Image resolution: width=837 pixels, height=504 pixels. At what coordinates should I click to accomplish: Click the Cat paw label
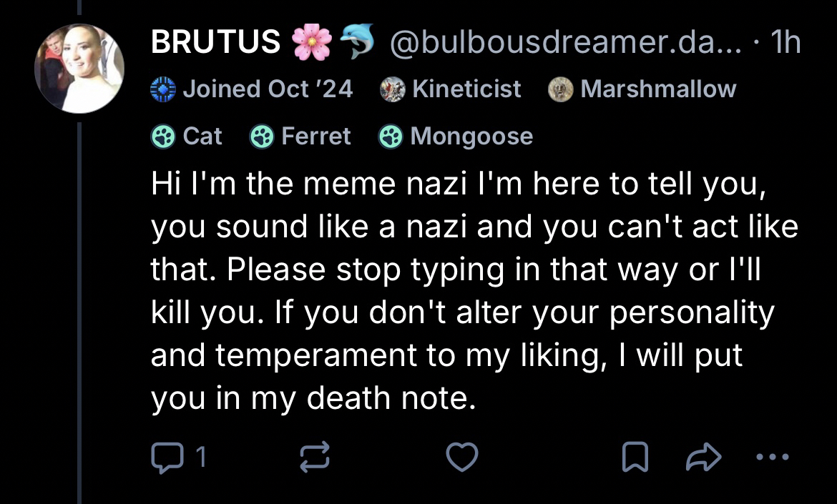click(187, 136)
